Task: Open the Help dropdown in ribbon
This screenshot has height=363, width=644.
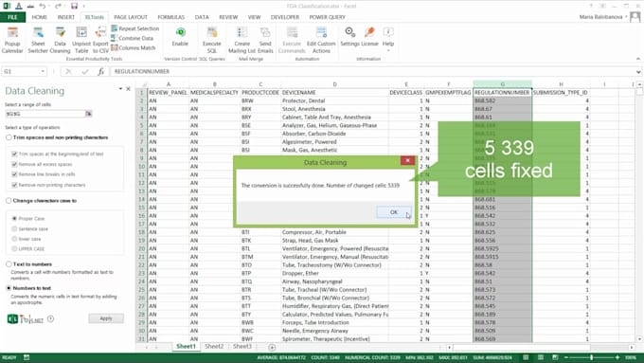Action: point(388,39)
